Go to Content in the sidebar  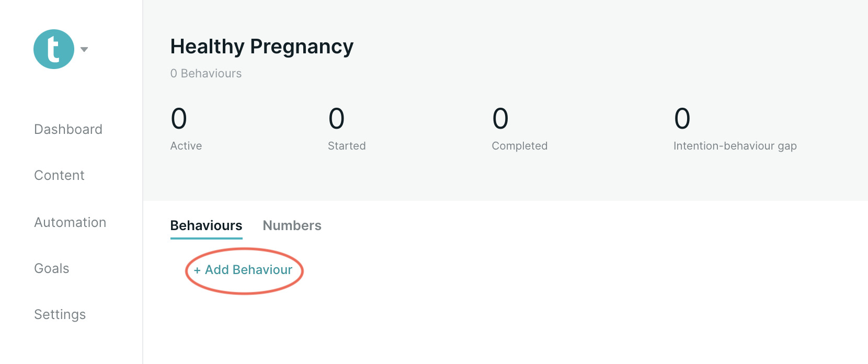click(x=59, y=175)
